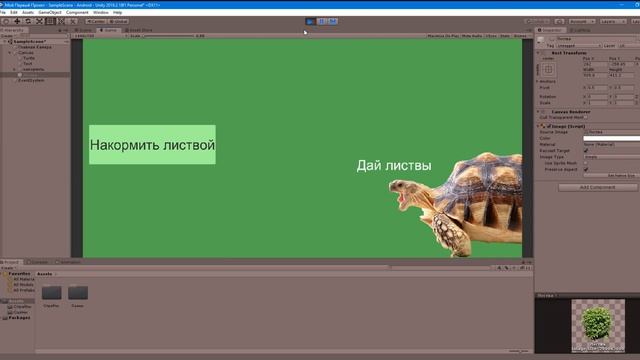Click the Play button

[x=311, y=21]
